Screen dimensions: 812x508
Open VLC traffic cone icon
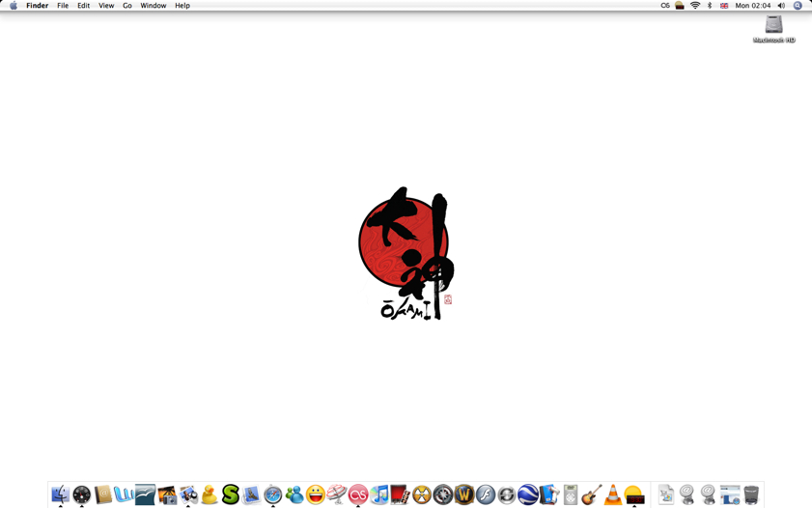(x=613, y=494)
